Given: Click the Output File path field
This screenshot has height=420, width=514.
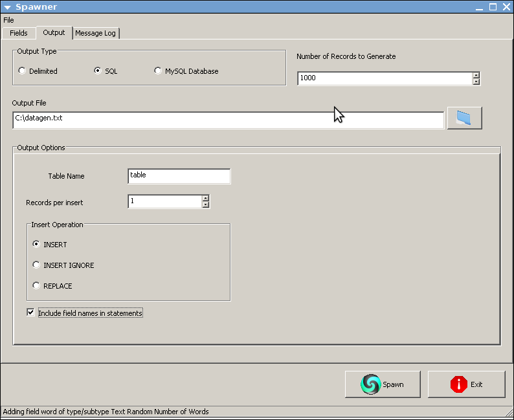Looking at the screenshot, I should pos(228,120).
